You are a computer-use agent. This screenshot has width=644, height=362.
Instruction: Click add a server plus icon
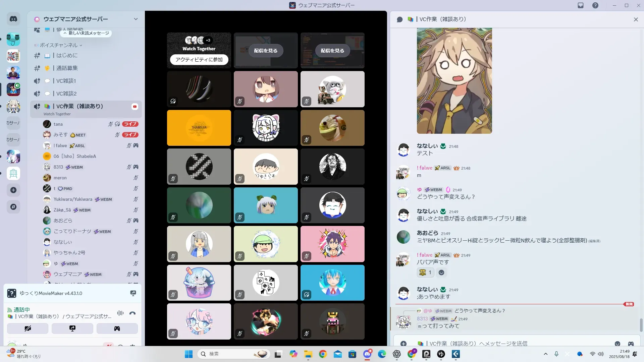13,190
